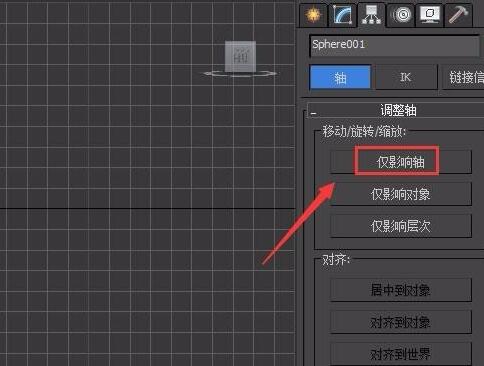The image size is (484, 366).
Task: Click the 居中到对象 button
Action: (401, 290)
